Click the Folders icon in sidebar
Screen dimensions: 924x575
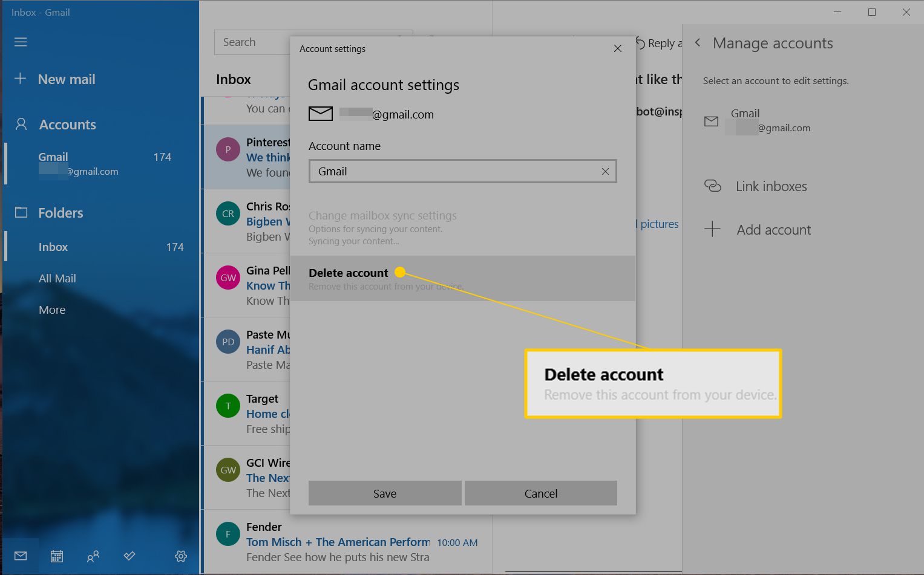click(21, 212)
